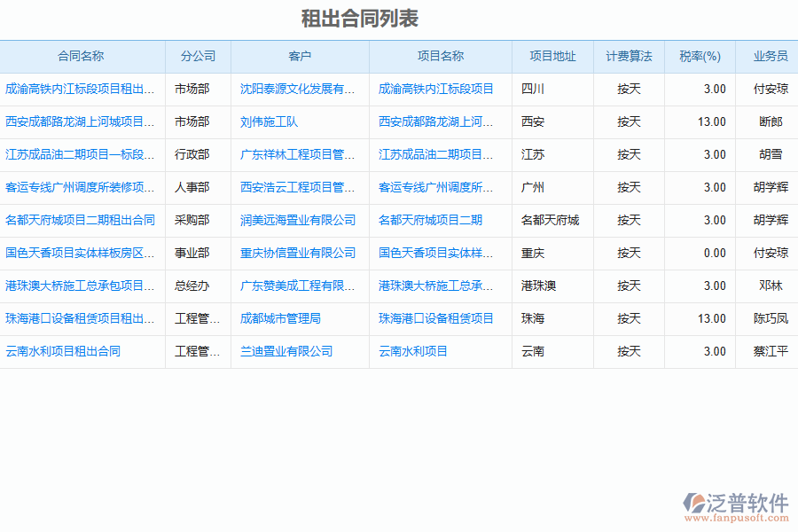
Task: Open the 云南水利项目租出合同 contract
Action: click(63, 351)
